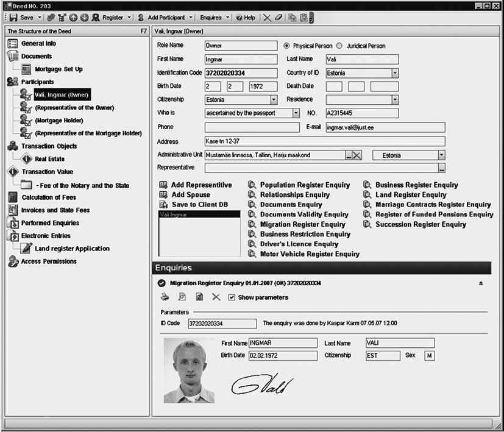Click Add Representitive link
Viewport: 504px width, 432px height.
(202, 185)
